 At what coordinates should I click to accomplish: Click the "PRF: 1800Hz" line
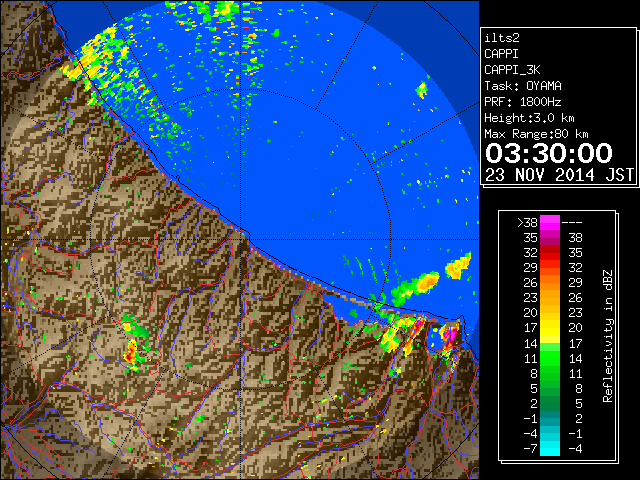pos(523,102)
